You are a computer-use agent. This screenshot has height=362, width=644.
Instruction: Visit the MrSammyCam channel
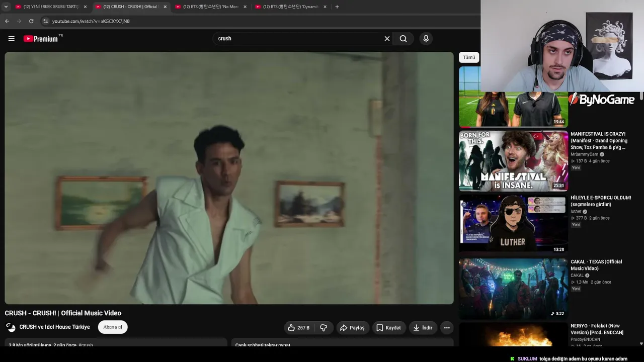coord(584,154)
